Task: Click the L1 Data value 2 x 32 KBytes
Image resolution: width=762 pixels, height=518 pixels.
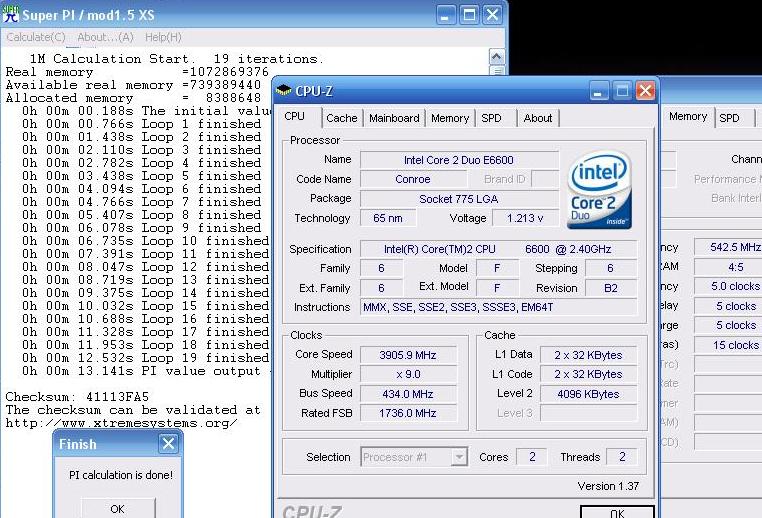Action: [588, 355]
